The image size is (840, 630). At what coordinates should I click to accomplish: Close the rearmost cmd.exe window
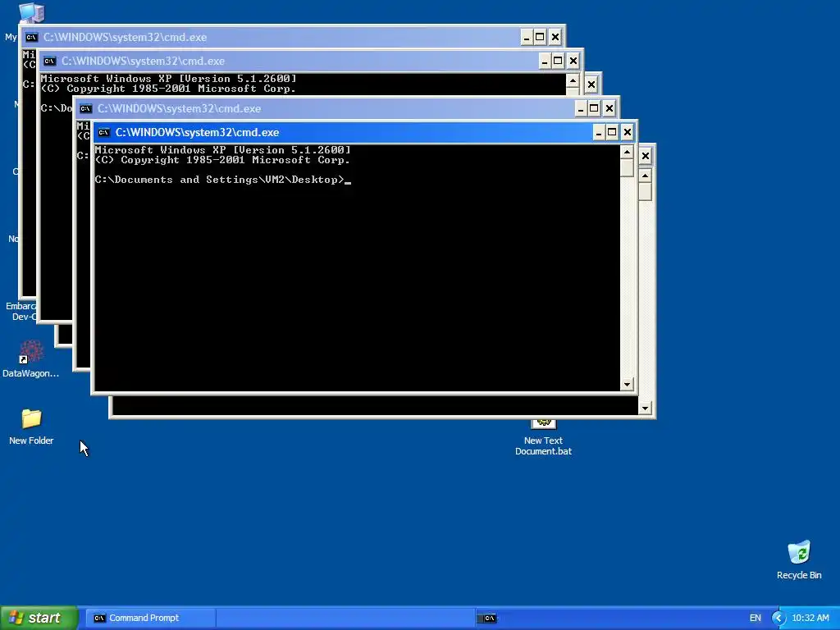pyautogui.click(x=555, y=38)
